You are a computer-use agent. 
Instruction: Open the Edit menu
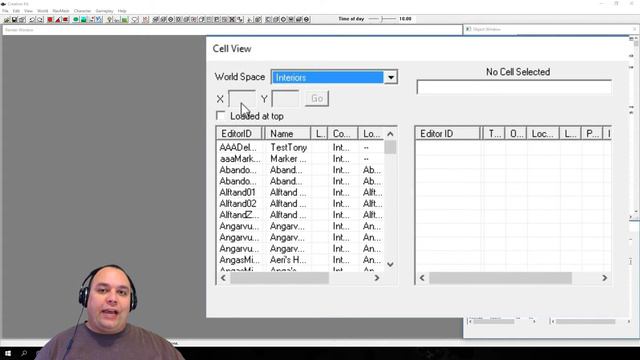point(16,11)
